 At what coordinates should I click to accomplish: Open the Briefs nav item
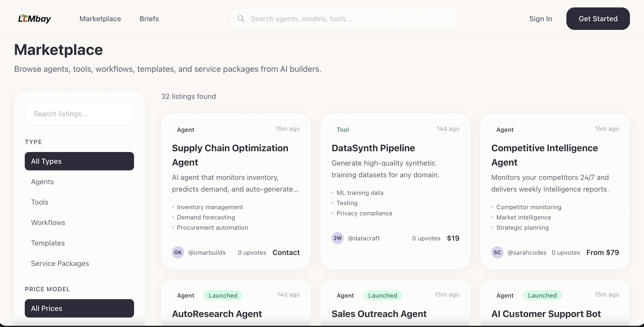point(149,19)
